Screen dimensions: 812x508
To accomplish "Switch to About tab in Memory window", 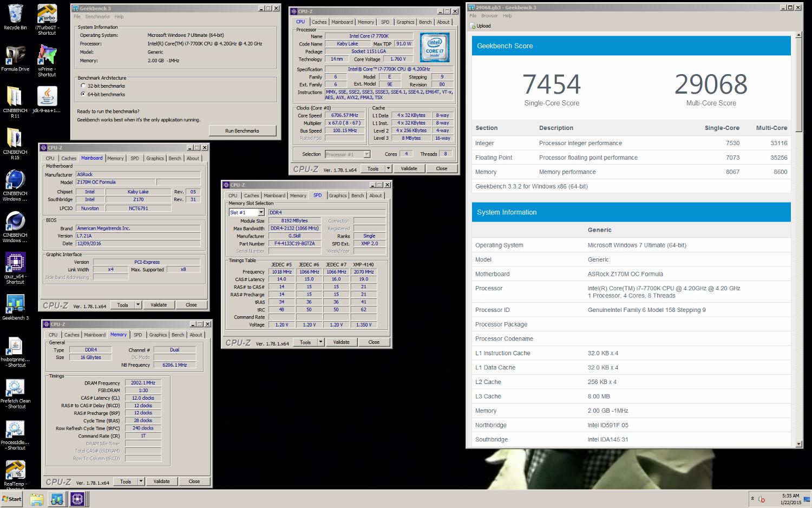I will pyautogui.click(x=196, y=335).
